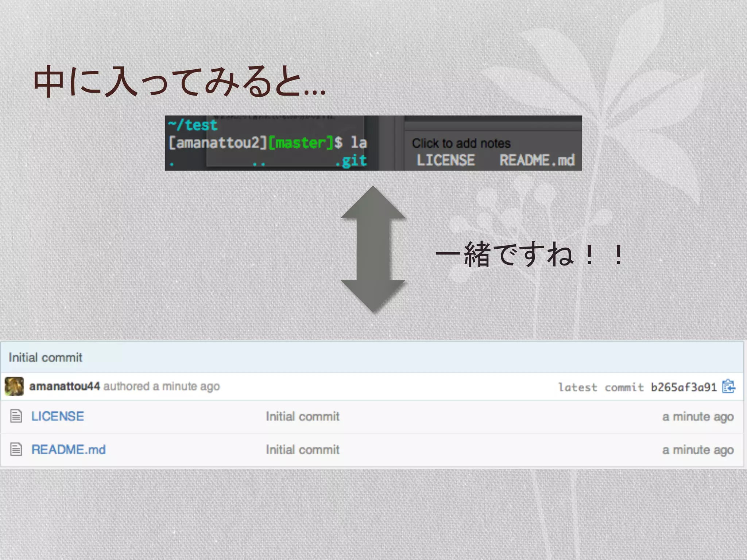Click the 'latest commit' label
Viewport: 747px width, 560px height.
[x=601, y=387]
